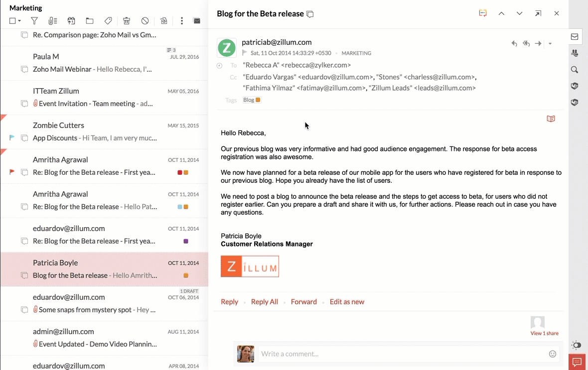Screen dimensions: 588x370
Task: Click the filter funnel icon in toolbar
Action: pos(34,21)
